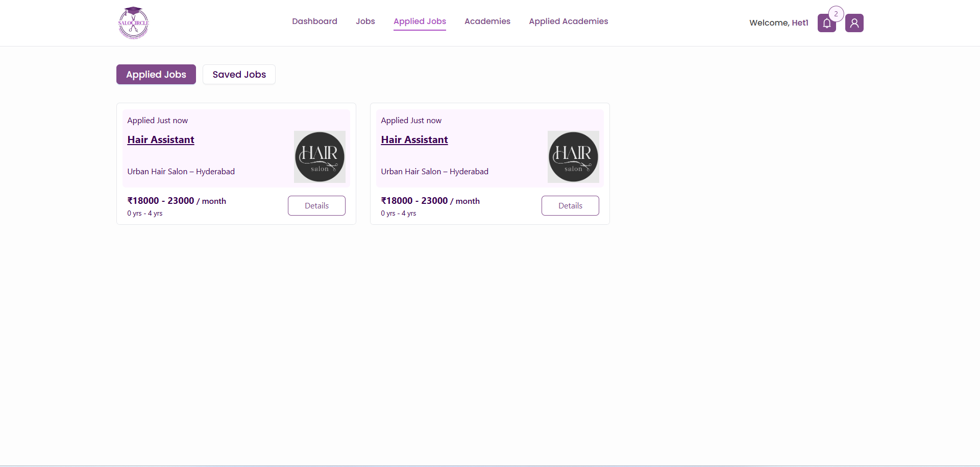The width and height of the screenshot is (980, 467).
Task: Open the first Hair Assistant title link
Action: [x=161, y=140]
